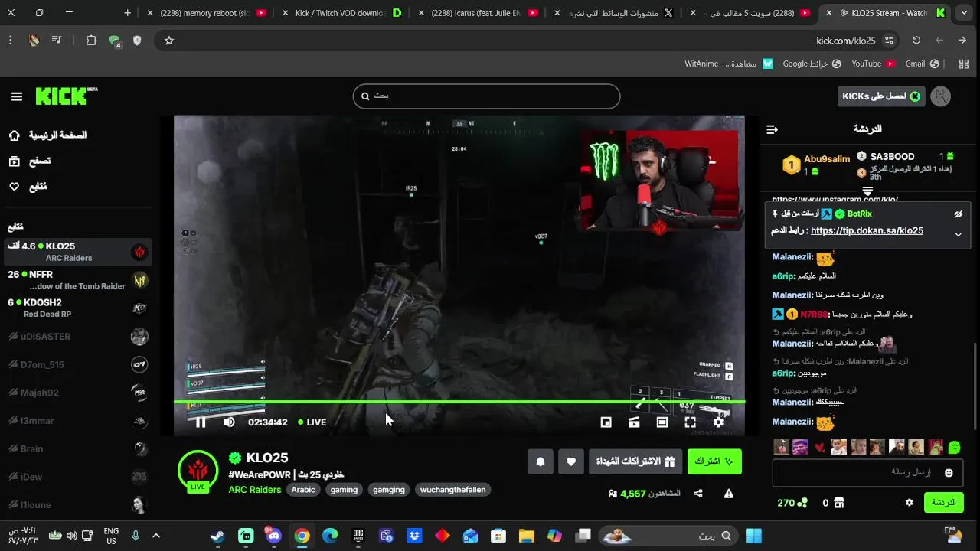Click the green subscribe button
Screen dimensions: 980x551
(714, 461)
